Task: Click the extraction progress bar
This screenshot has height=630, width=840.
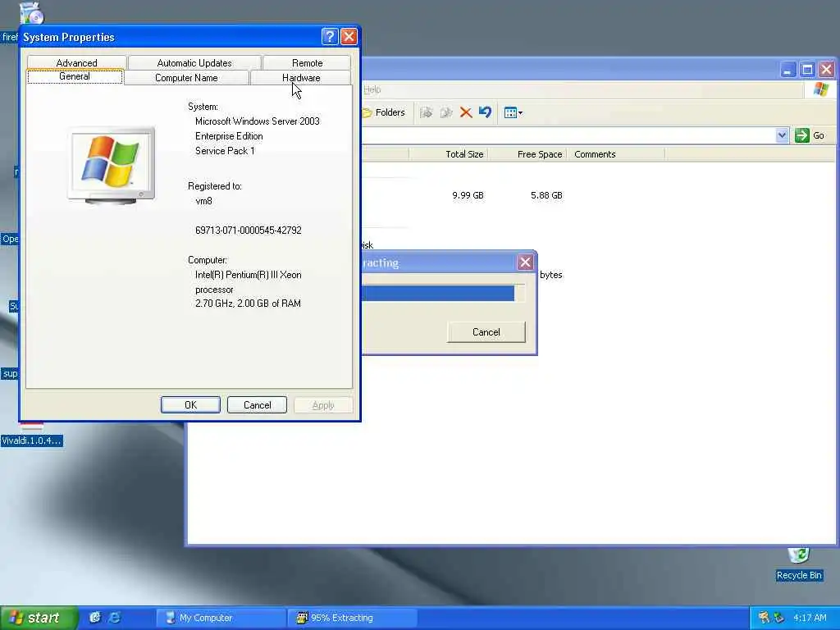Action: point(443,293)
